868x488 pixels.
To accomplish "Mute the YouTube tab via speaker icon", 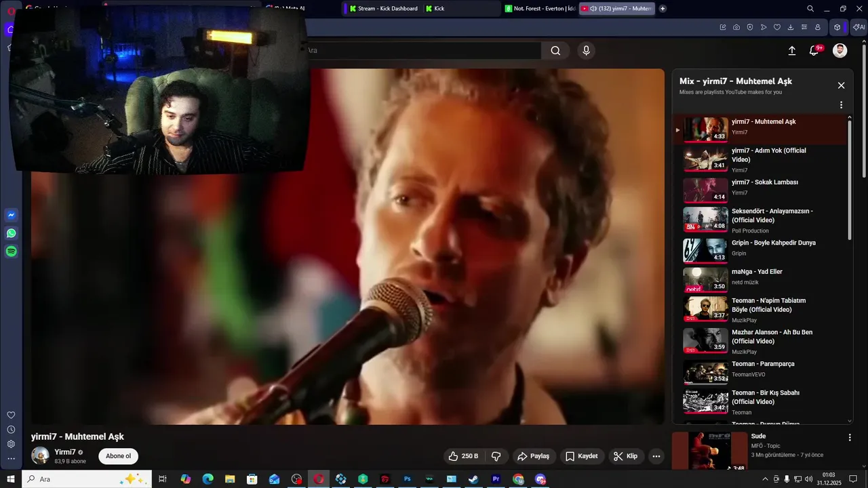I will click(593, 9).
